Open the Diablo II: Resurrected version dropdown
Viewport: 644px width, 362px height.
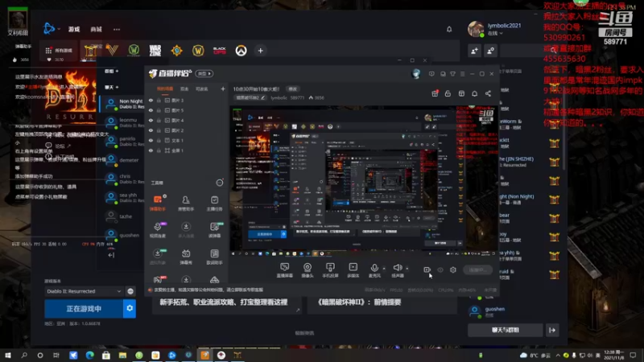point(84,291)
